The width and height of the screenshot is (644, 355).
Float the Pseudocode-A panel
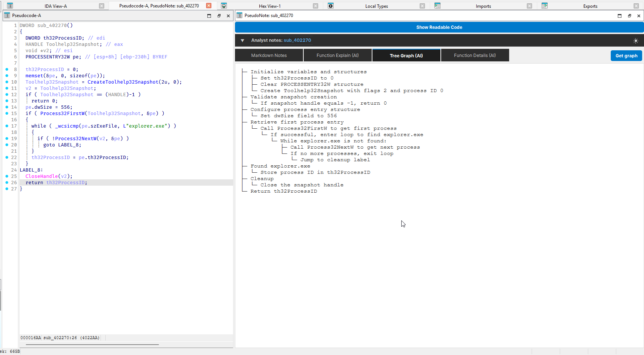point(219,16)
